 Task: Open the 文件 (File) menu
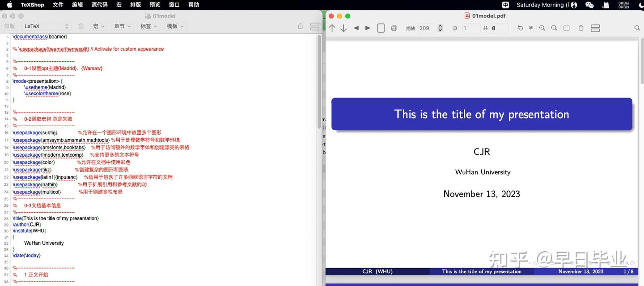click(58, 5)
